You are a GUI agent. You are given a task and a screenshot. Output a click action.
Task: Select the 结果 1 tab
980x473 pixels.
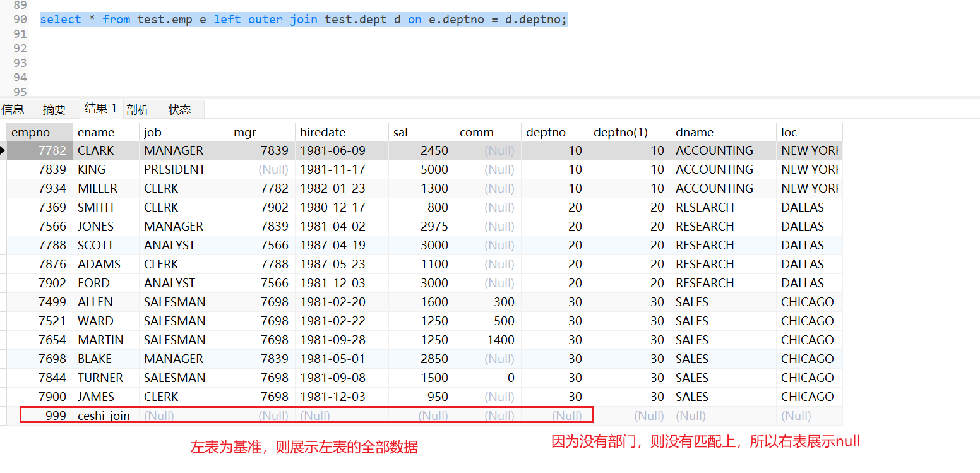[x=100, y=109]
